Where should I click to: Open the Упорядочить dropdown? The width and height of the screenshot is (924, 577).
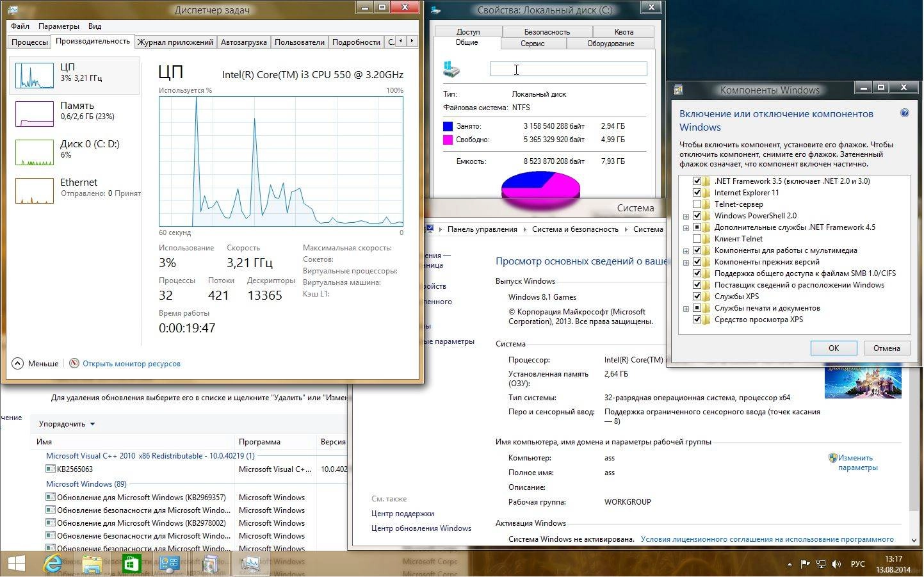[x=67, y=423]
